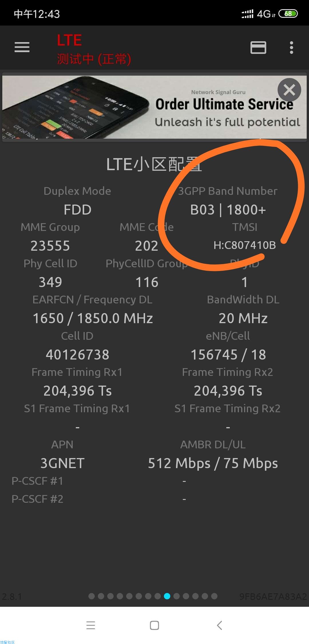Open the hamburger navigation menu
This screenshot has width=309, height=644.
pos(22,47)
